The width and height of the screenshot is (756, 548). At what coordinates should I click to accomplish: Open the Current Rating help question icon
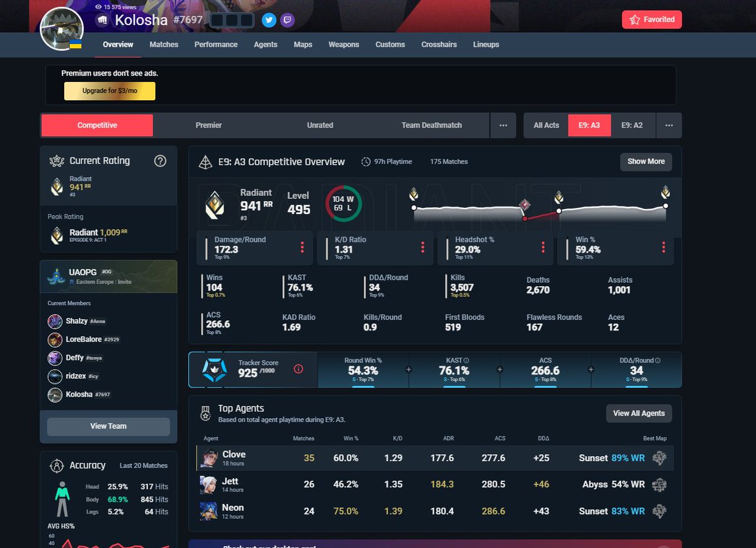pyautogui.click(x=160, y=161)
